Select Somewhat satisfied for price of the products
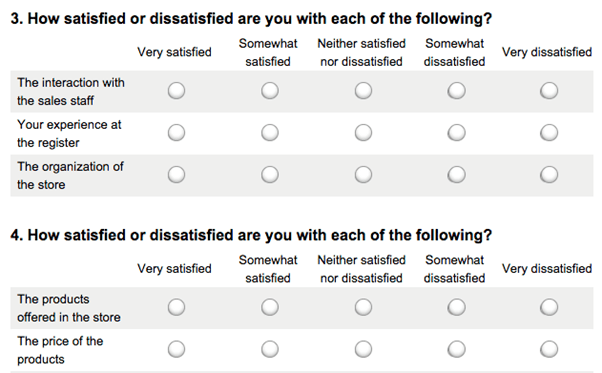The width and height of the screenshot is (602, 373). pos(270,349)
